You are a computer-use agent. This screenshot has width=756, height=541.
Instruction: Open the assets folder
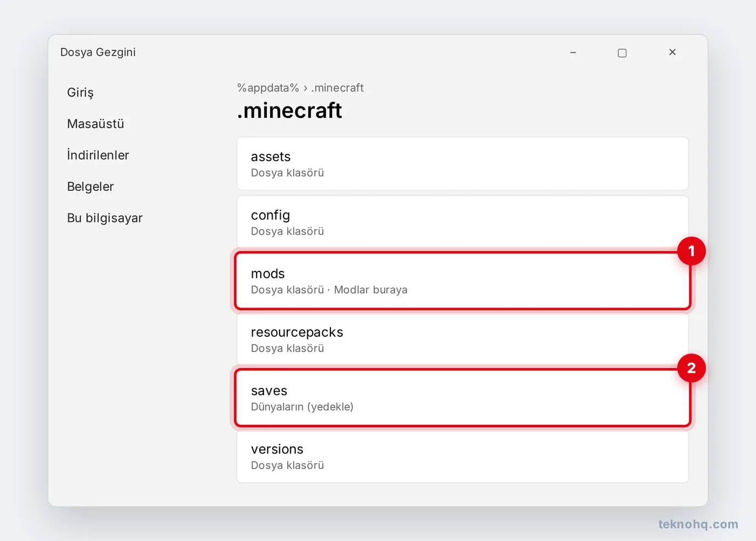point(463,164)
